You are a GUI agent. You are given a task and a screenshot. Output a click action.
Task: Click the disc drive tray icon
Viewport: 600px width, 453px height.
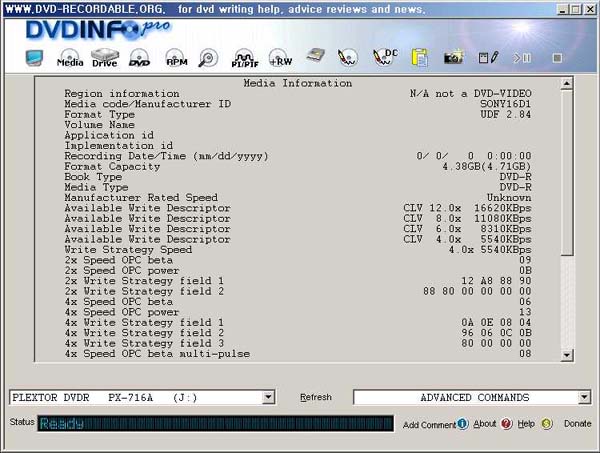316,56
